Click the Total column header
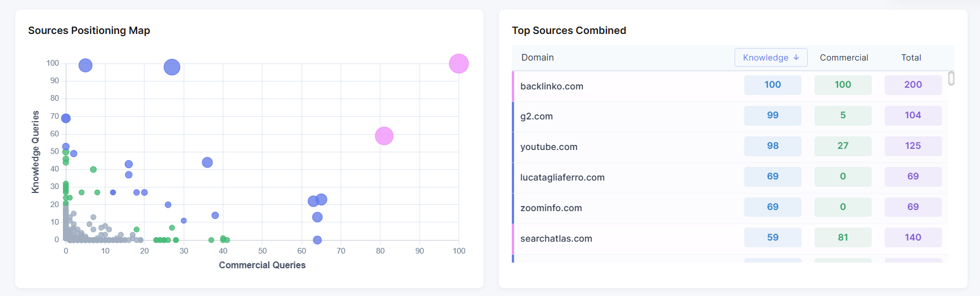 tap(911, 58)
